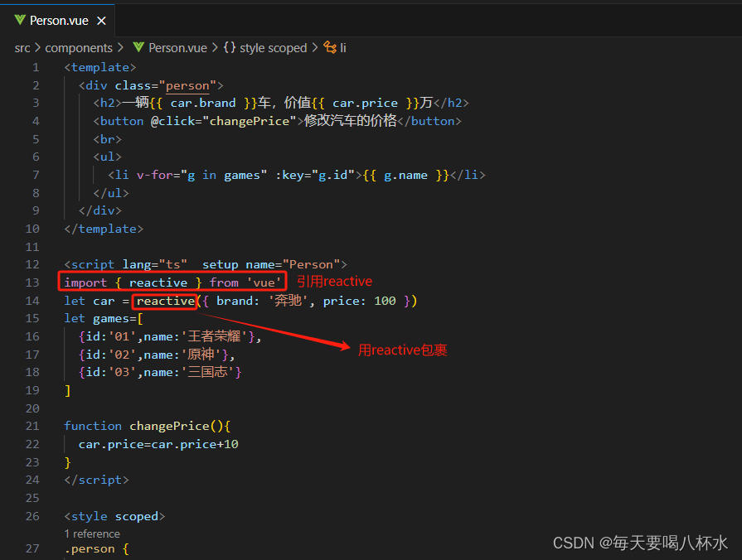
Task: Click line number 13 in the gutter
Action: tap(32, 282)
